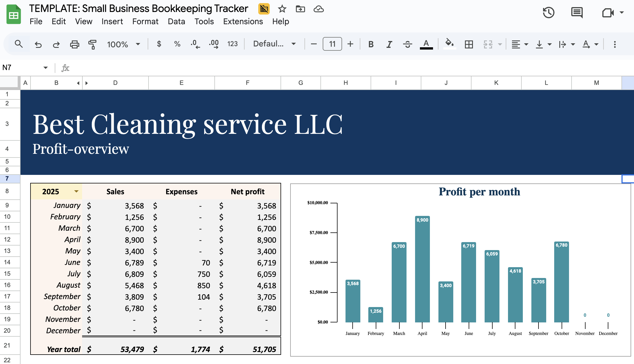Screen dimensions: 634x364
Task: Star the spreadsheet
Action: (x=282, y=9)
